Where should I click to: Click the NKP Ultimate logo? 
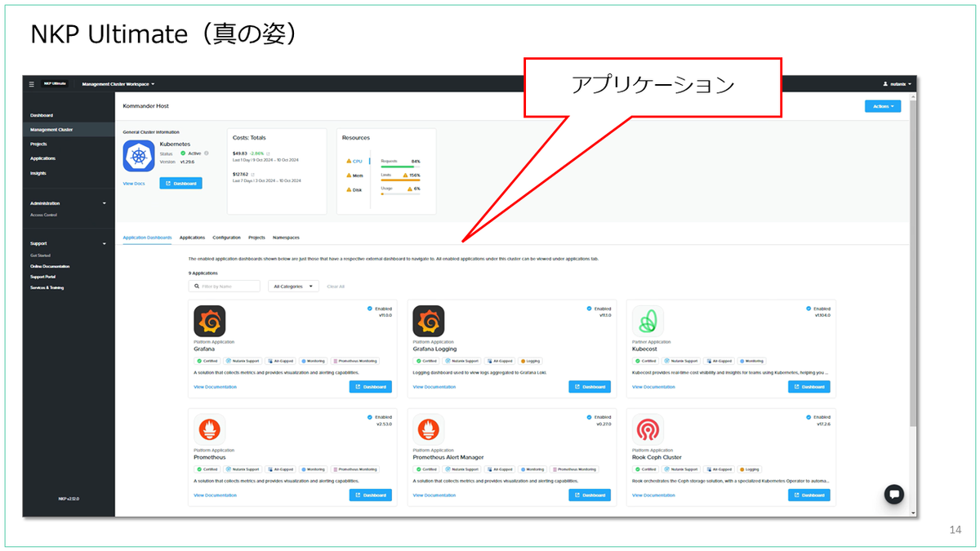tap(56, 84)
